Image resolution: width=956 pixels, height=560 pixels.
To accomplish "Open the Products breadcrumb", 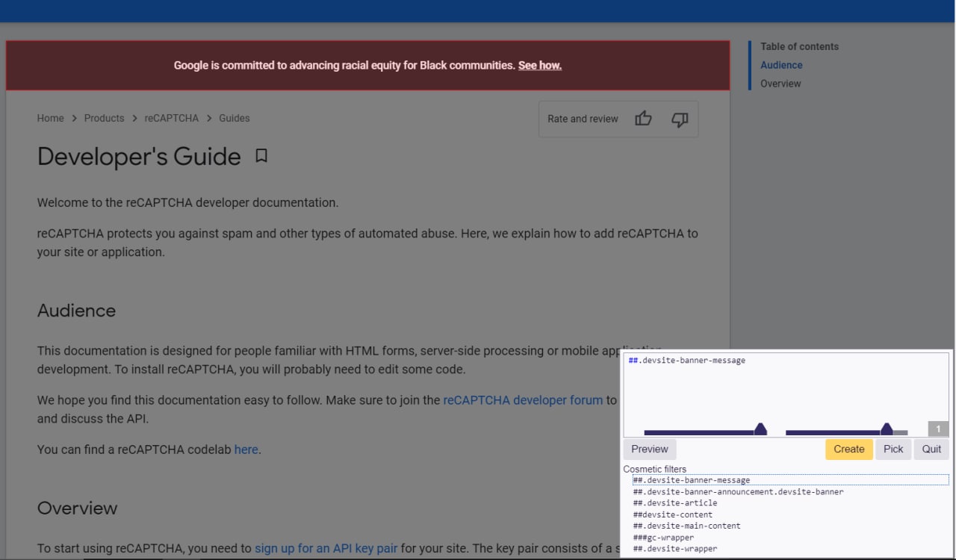I will pyautogui.click(x=105, y=118).
